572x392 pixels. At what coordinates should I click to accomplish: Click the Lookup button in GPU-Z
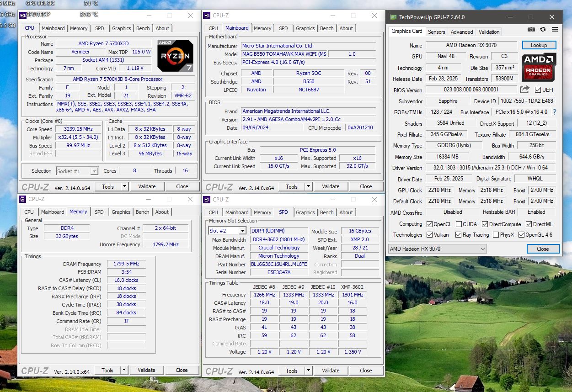(x=539, y=45)
